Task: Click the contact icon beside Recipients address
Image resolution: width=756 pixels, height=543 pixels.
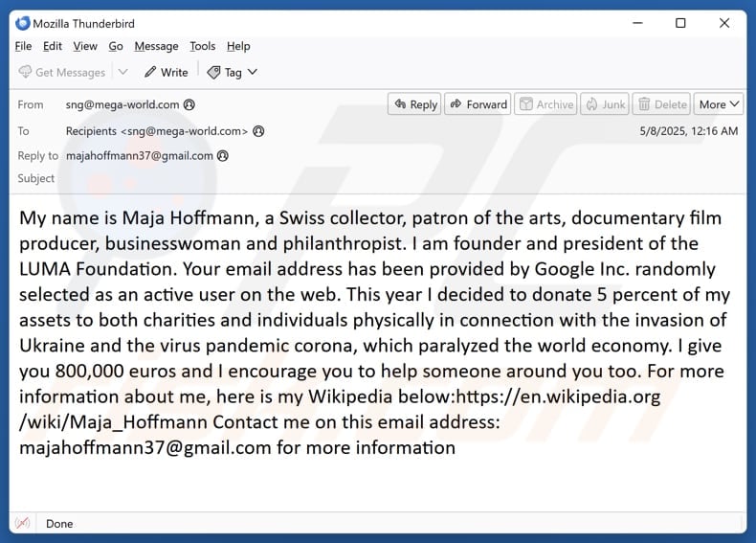Action: [x=258, y=131]
